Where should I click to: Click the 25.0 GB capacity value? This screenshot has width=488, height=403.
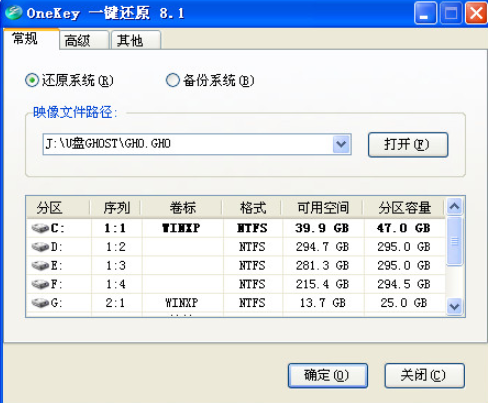coord(404,303)
